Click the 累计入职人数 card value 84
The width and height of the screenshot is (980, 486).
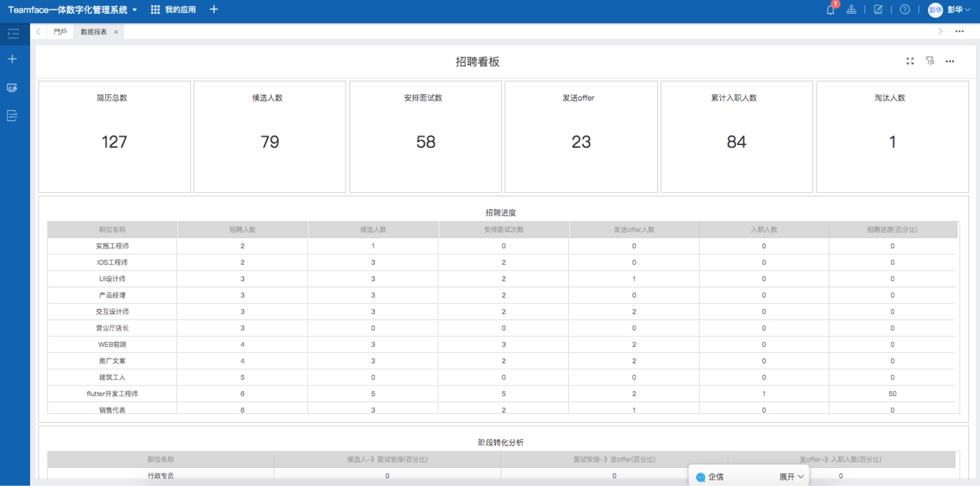pyautogui.click(x=737, y=142)
